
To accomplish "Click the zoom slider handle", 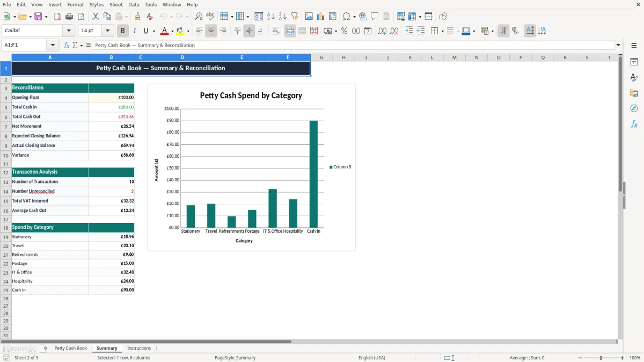I will (x=601, y=358).
